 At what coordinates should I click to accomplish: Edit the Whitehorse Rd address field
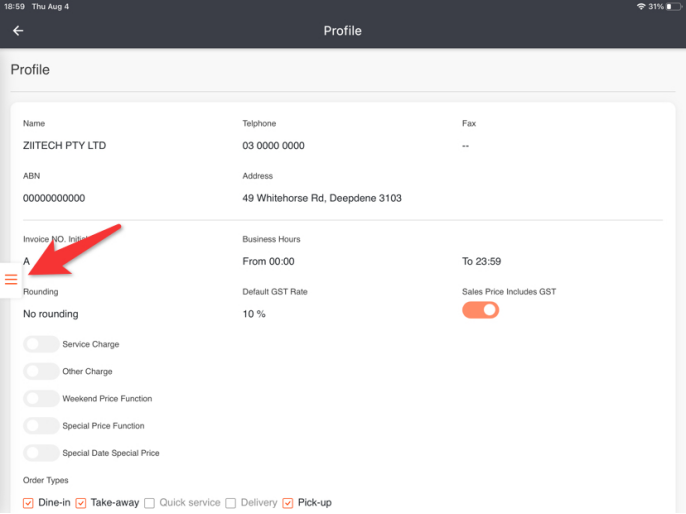click(322, 198)
